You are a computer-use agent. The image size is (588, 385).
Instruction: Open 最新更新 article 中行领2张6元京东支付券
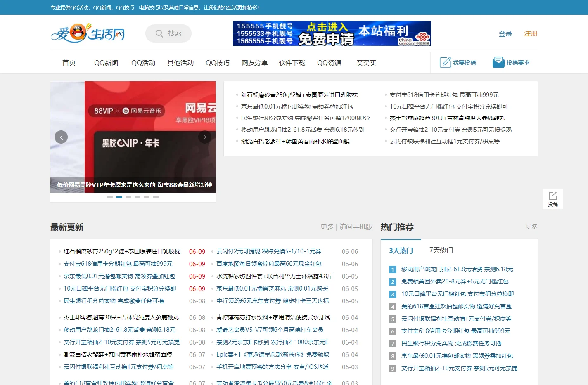273,301
